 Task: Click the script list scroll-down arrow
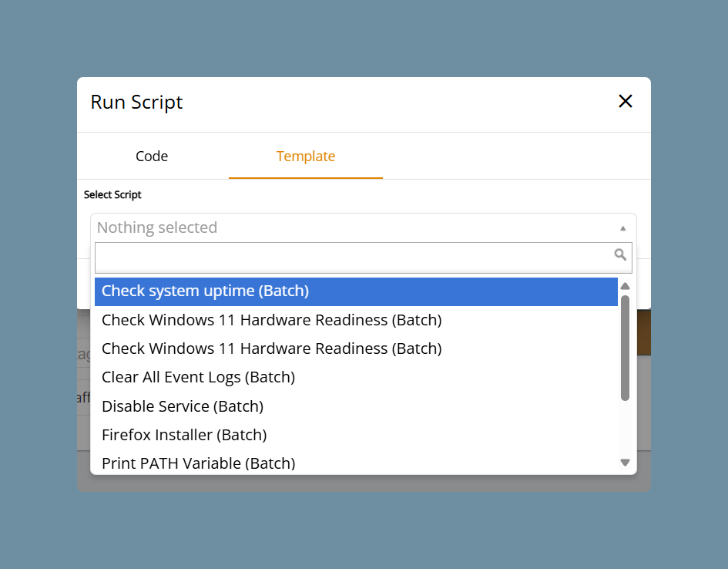coord(625,462)
